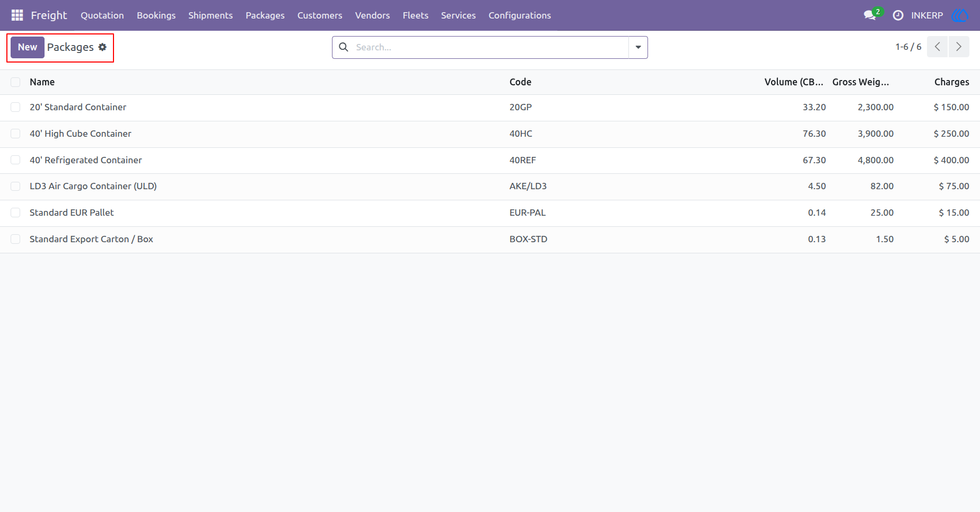
Task: Focus the Search input field
Action: (491, 47)
